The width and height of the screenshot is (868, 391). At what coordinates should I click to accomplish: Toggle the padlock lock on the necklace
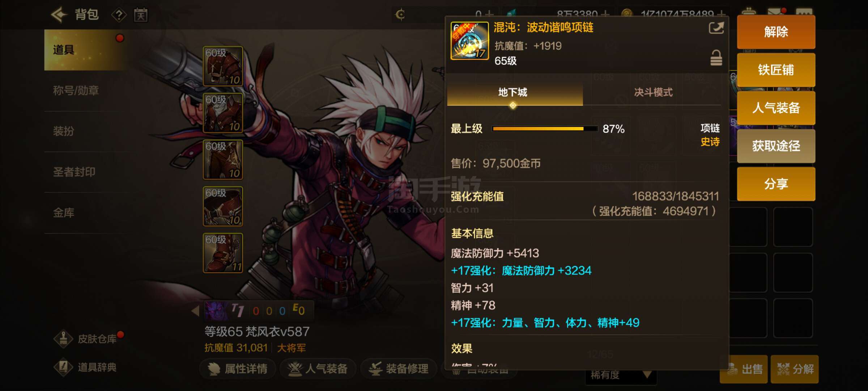[716, 58]
